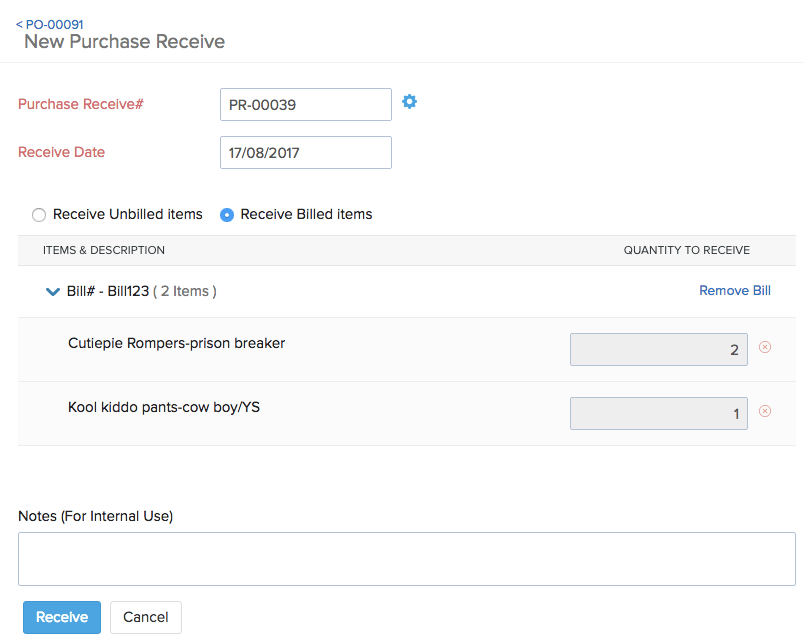
Task: Open the Purchase Receive# settings gear
Action: point(409,100)
